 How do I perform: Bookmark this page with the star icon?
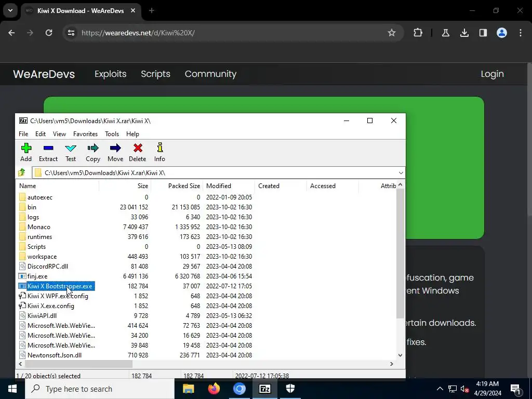(x=392, y=33)
